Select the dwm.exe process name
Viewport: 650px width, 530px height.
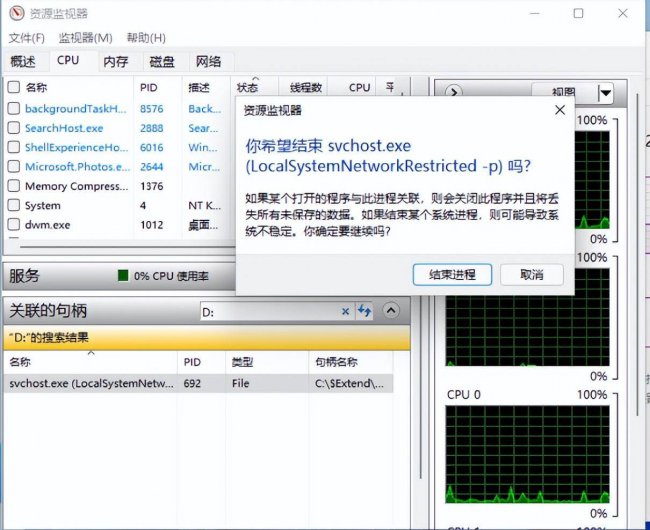[x=47, y=225]
